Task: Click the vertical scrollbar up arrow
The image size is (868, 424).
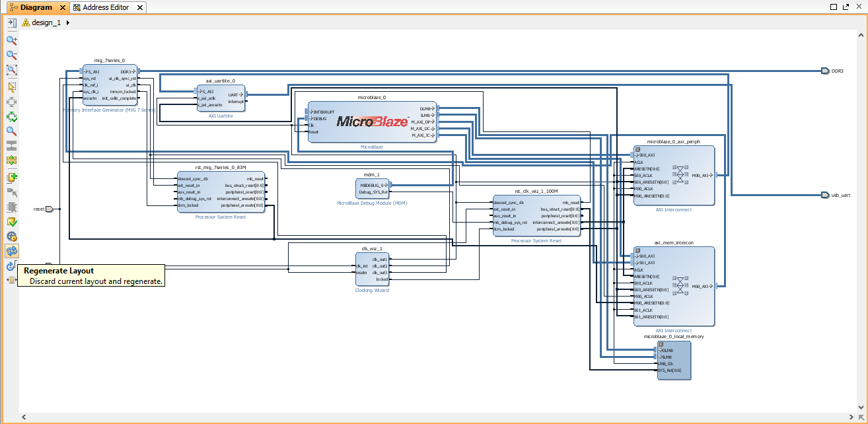Action: click(x=860, y=35)
